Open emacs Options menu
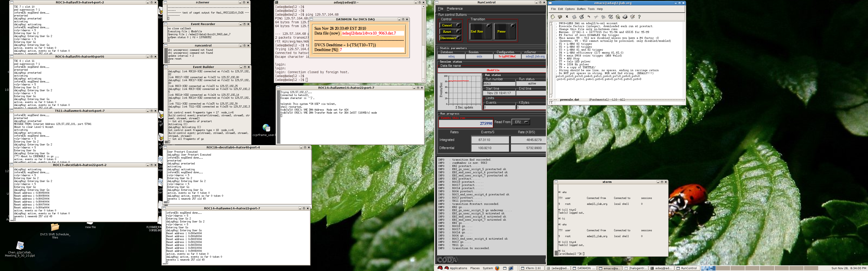The height and width of the screenshot is (271, 868). [570, 9]
